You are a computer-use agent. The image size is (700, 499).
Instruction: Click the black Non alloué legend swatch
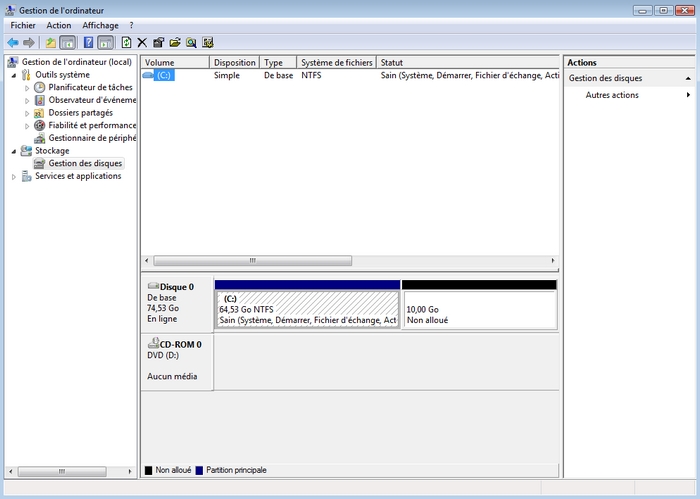pyautogui.click(x=149, y=470)
